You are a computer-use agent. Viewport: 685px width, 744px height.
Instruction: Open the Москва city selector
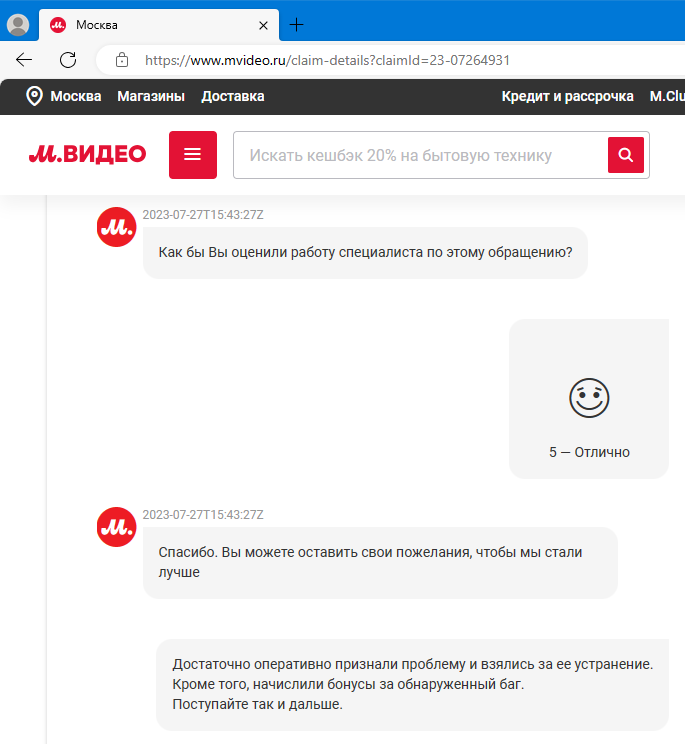pos(76,96)
